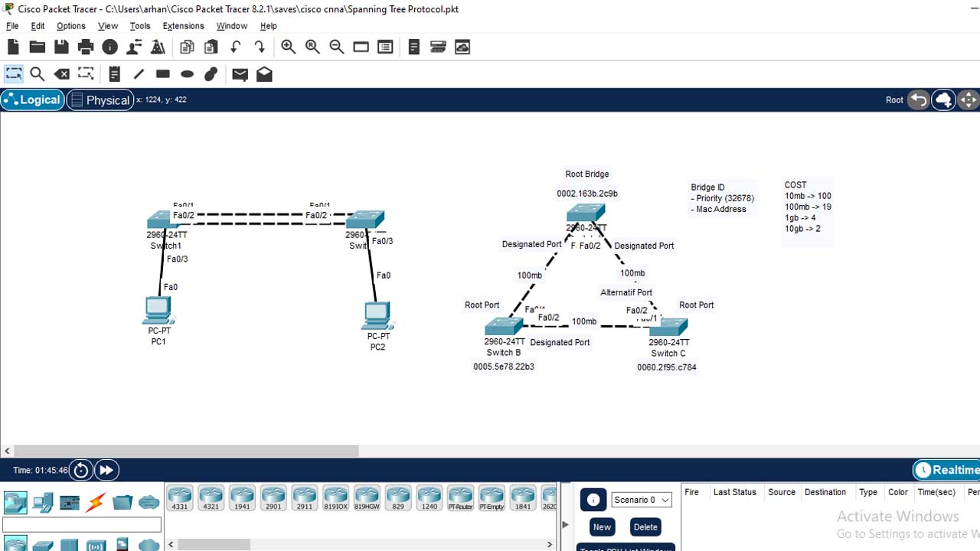The height and width of the screenshot is (551, 980).
Task: Create a New scenario
Action: click(602, 527)
